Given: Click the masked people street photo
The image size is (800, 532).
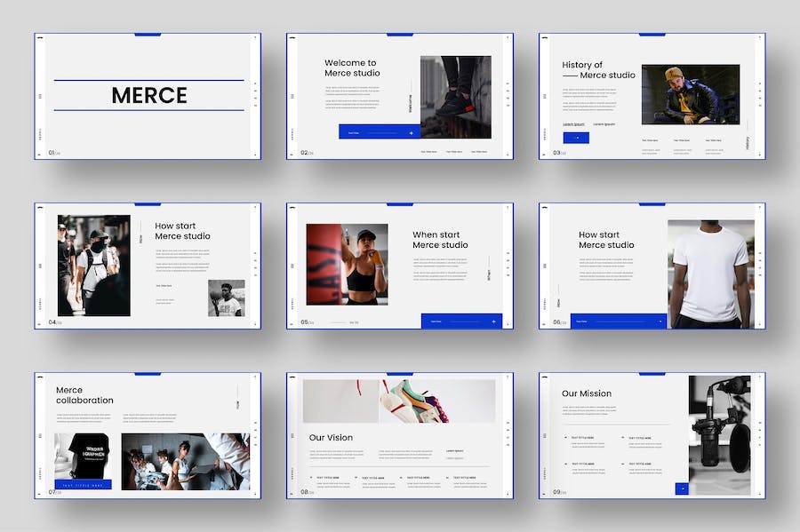Looking at the screenshot, I should (x=93, y=265).
